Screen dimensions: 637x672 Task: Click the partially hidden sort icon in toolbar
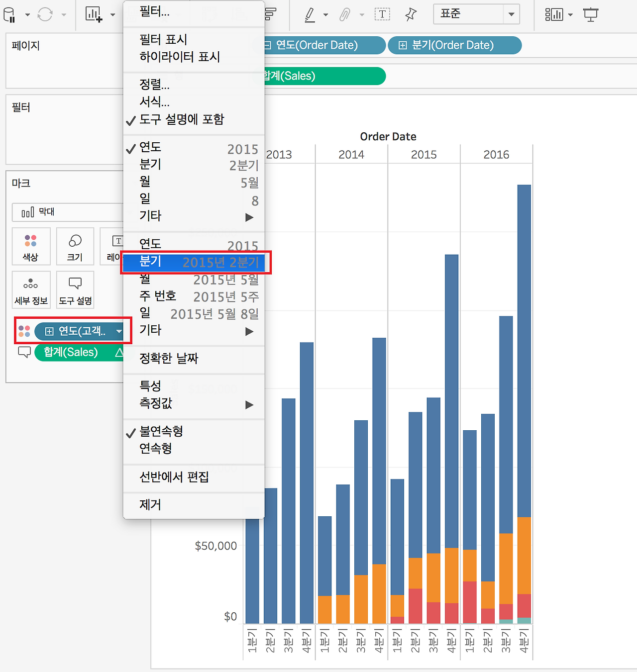[x=270, y=14]
